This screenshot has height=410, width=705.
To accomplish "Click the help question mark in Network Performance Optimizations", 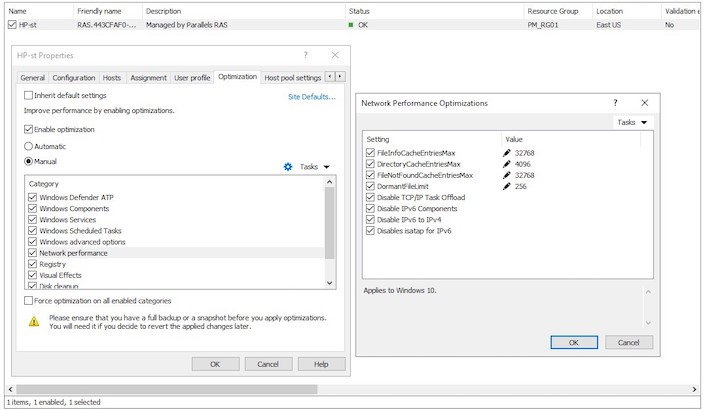I will click(x=614, y=102).
